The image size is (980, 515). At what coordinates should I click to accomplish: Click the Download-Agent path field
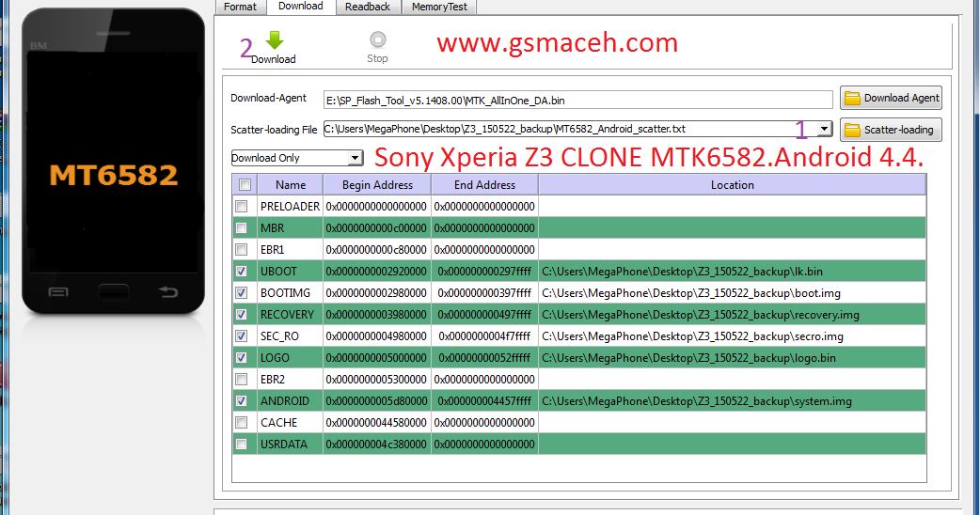click(578, 100)
